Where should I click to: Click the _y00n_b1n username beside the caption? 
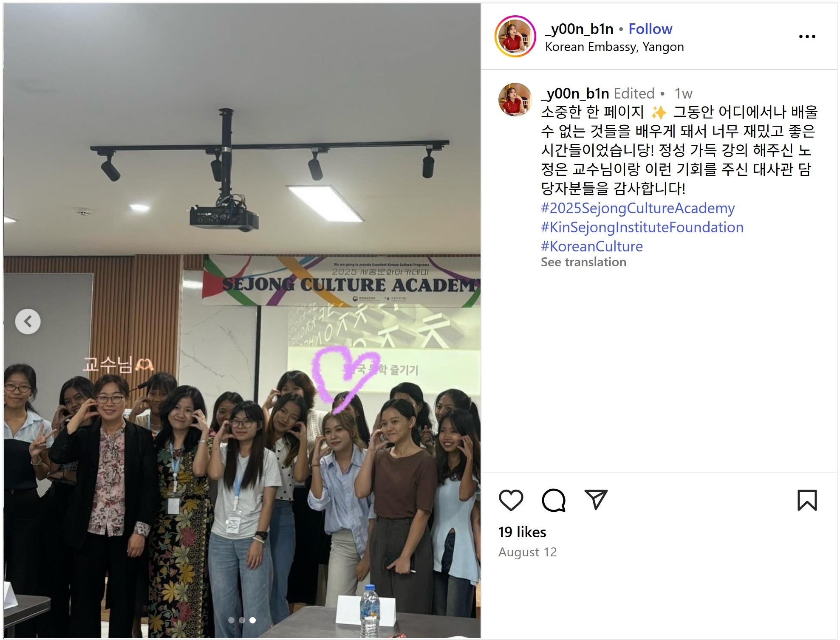pyautogui.click(x=575, y=93)
